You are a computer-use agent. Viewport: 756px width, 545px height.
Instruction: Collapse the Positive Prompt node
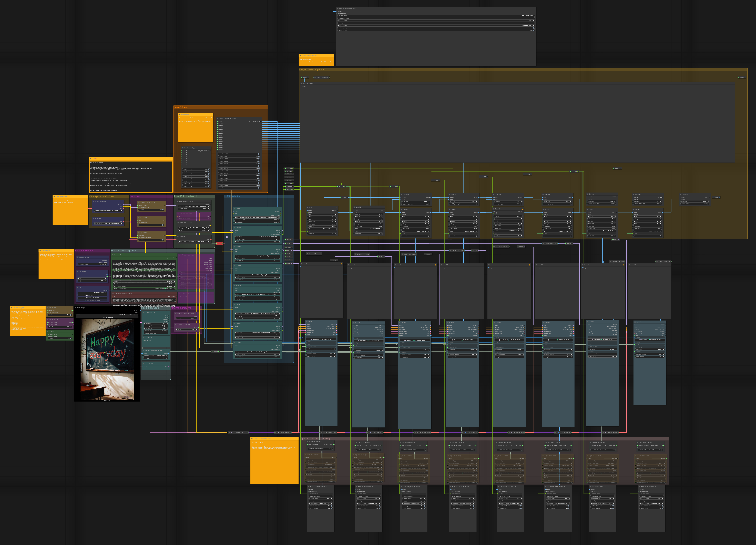point(113,255)
